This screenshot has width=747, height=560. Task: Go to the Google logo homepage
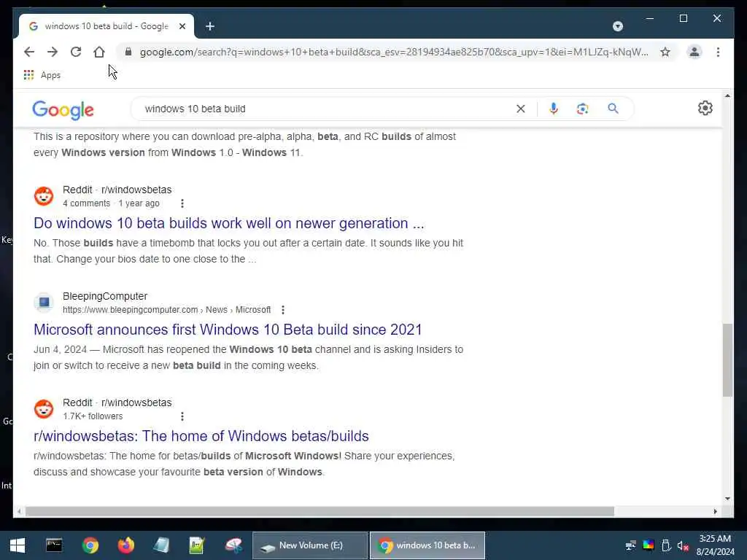point(63,109)
